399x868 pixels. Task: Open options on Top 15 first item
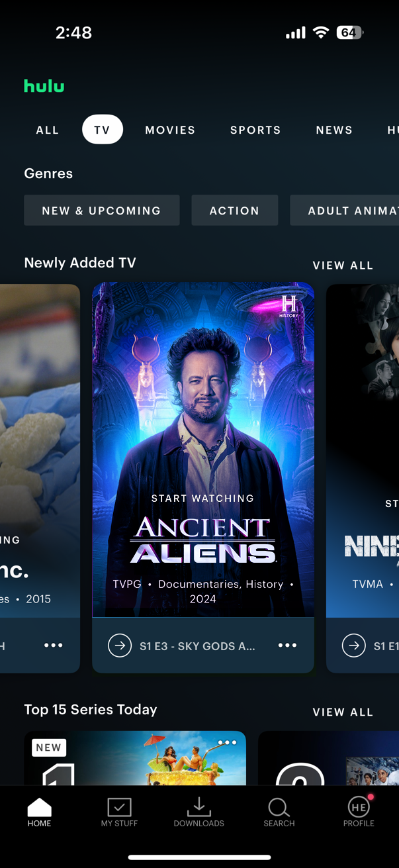pyautogui.click(x=227, y=743)
